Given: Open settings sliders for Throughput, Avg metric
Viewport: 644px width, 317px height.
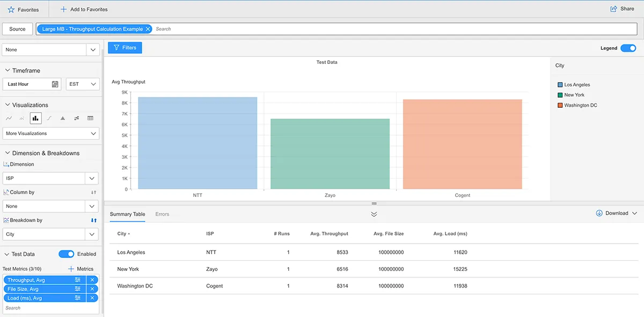Looking at the screenshot, I should pos(78,280).
